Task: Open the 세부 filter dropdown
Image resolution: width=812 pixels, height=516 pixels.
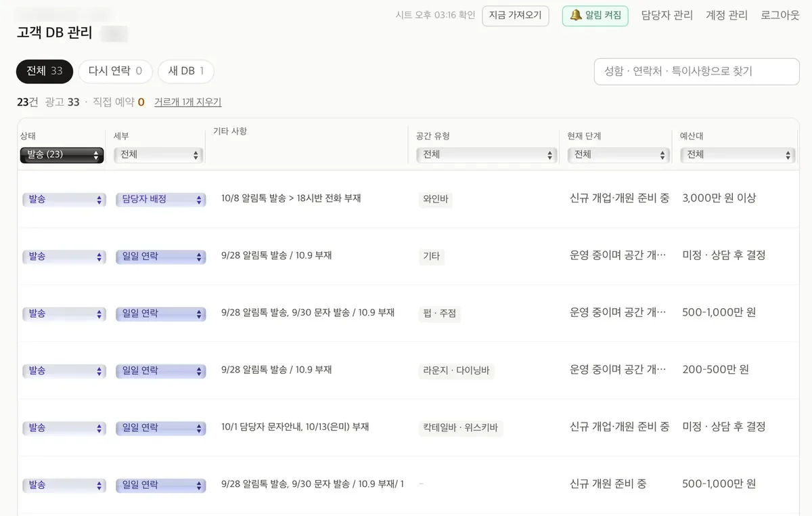Action: [x=158, y=155]
